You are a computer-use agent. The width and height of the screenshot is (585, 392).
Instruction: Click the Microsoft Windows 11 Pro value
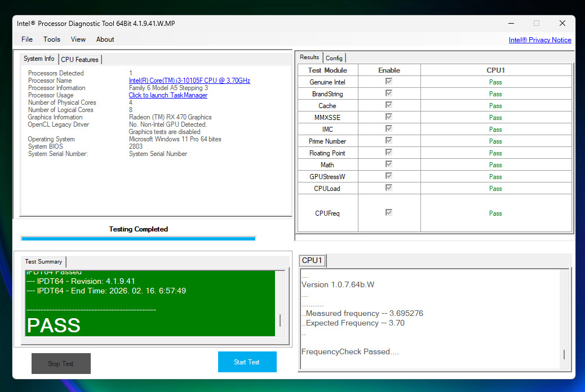tap(175, 139)
